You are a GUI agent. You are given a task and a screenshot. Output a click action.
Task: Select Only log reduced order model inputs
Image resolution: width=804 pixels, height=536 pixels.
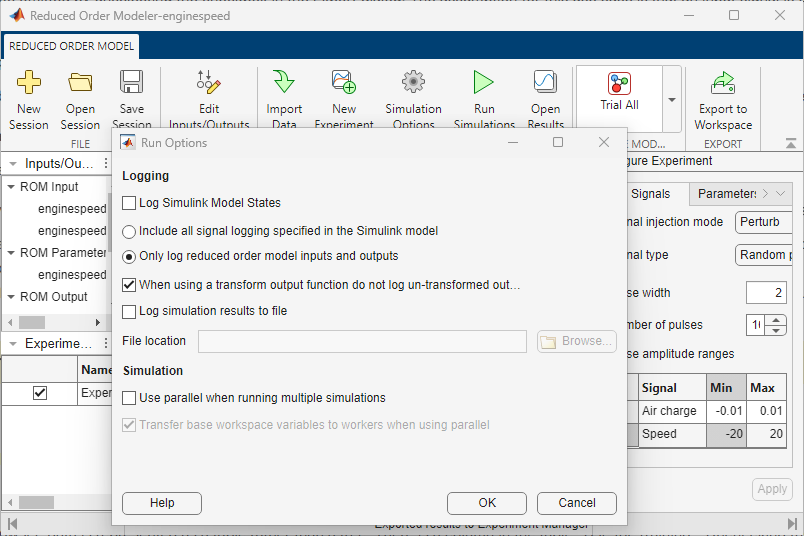[129, 256]
